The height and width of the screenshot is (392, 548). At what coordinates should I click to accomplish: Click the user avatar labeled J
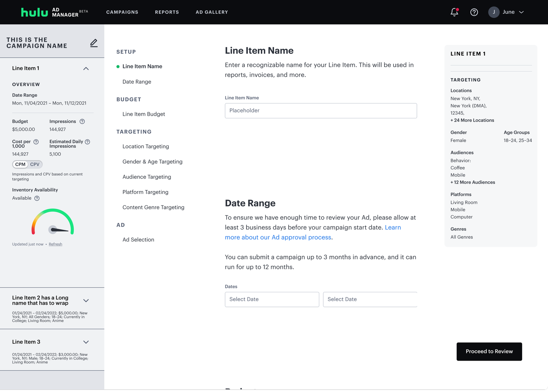pos(494,12)
